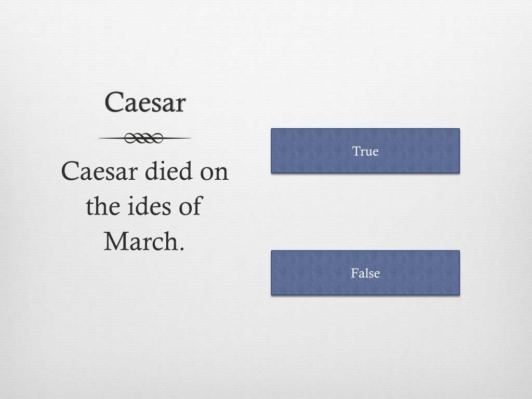The height and width of the screenshot is (399, 532).
Task: Click the knot in the divider's center
Action: point(144,138)
